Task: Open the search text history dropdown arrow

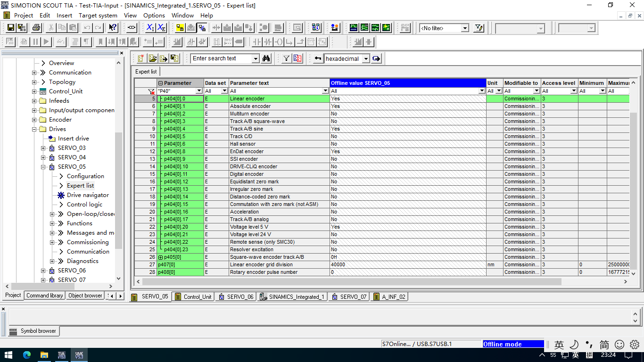Action: coord(256,58)
